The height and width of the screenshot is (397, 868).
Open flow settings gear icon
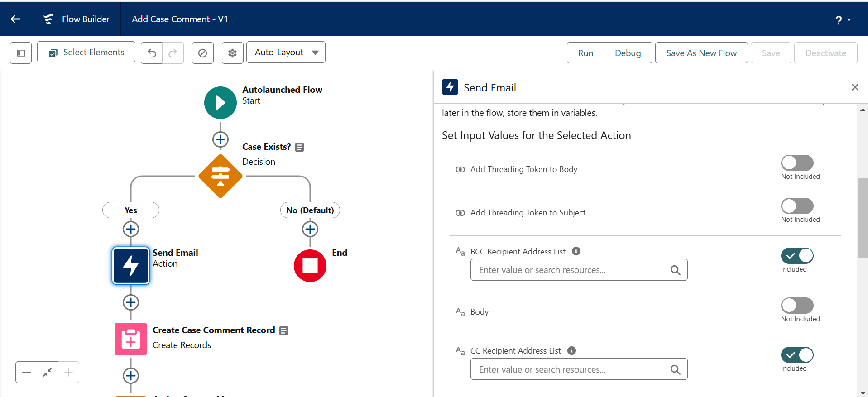(x=233, y=53)
